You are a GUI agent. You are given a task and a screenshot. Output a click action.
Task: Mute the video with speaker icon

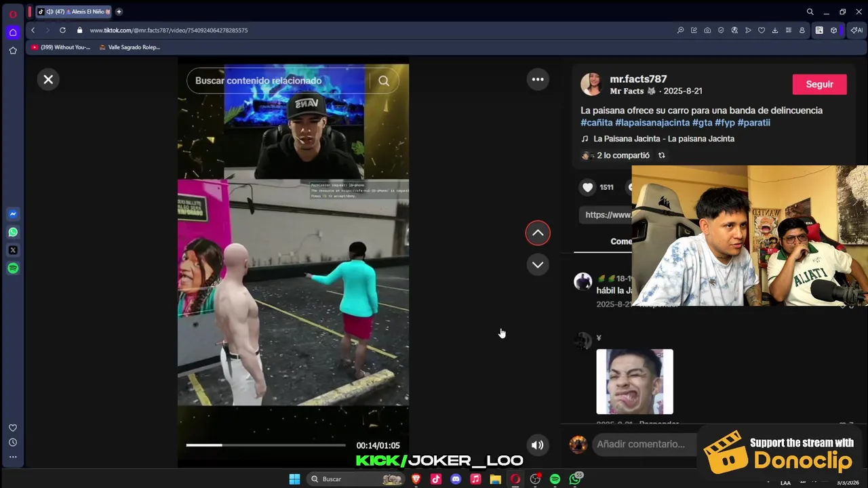[537, 445]
